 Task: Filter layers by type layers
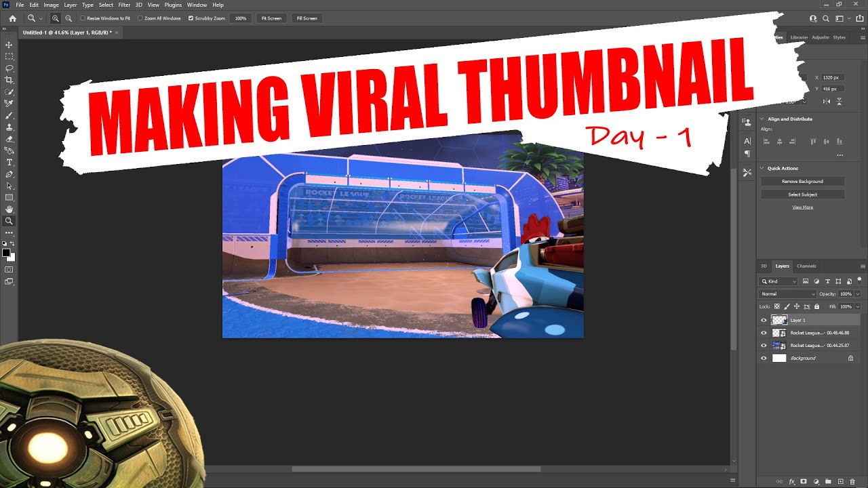pyautogui.click(x=827, y=281)
